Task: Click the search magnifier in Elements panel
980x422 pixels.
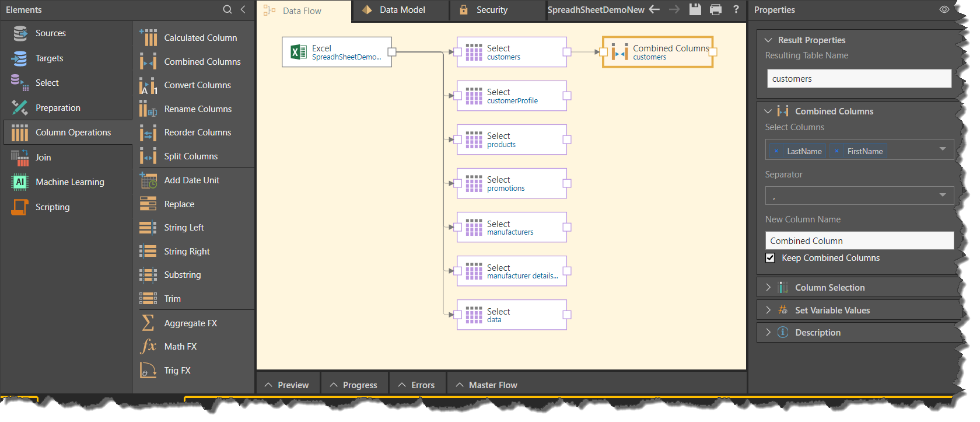Action: coord(228,9)
